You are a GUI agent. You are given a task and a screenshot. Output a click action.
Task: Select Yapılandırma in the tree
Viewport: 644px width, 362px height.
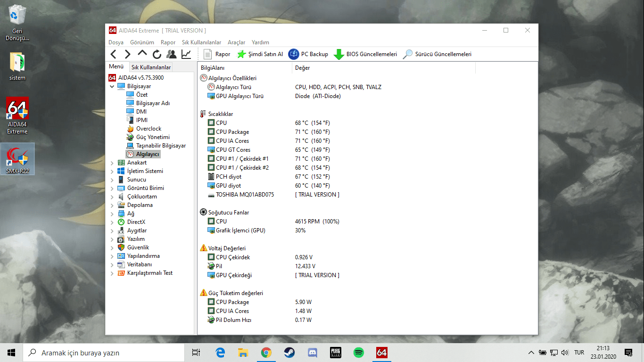click(x=143, y=256)
